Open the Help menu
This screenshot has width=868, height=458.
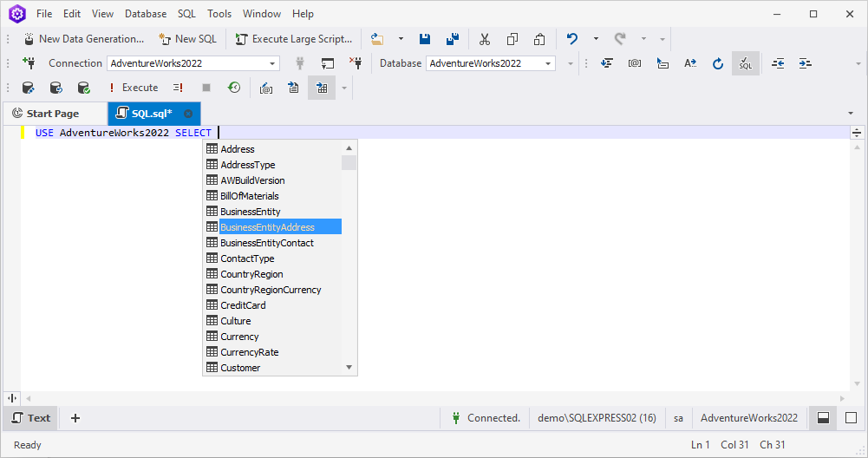[303, 14]
